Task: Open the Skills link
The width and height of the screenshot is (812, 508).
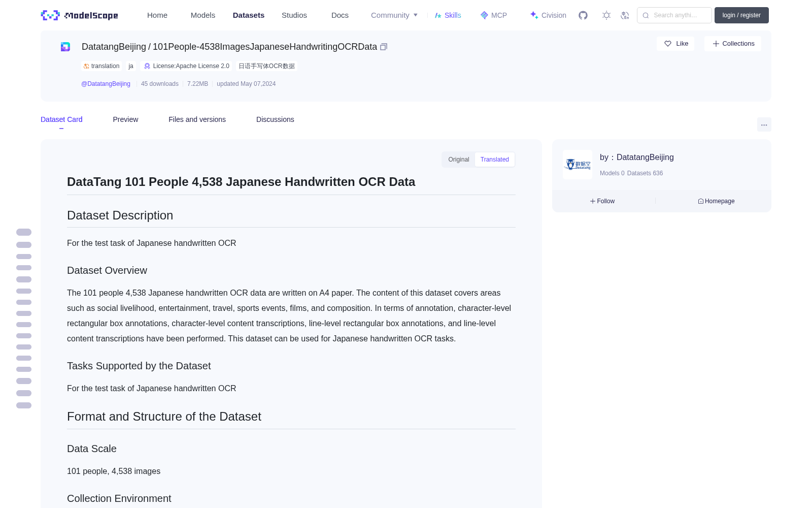Action: pyautogui.click(x=448, y=15)
